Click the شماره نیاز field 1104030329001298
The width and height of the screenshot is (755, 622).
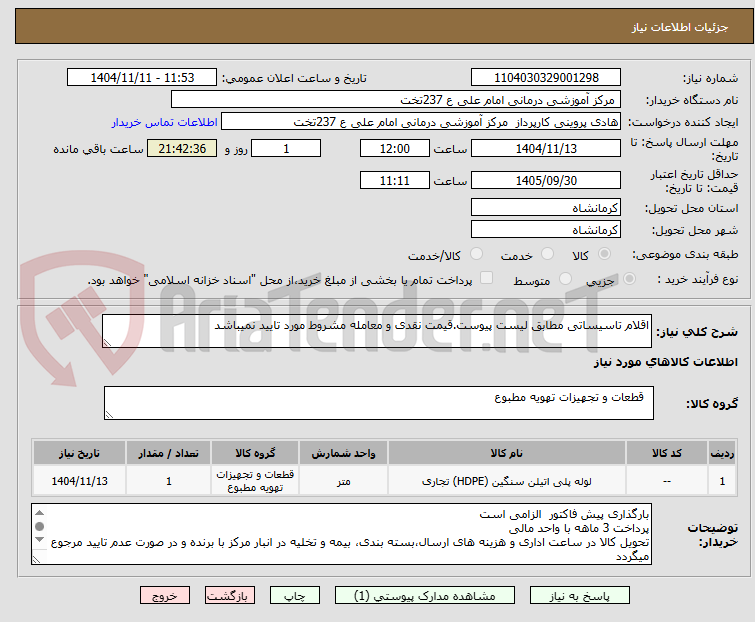coord(546,78)
